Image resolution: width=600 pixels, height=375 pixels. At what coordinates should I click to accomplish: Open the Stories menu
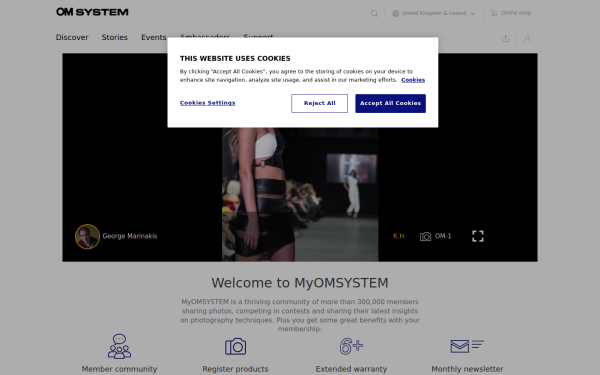coord(114,38)
